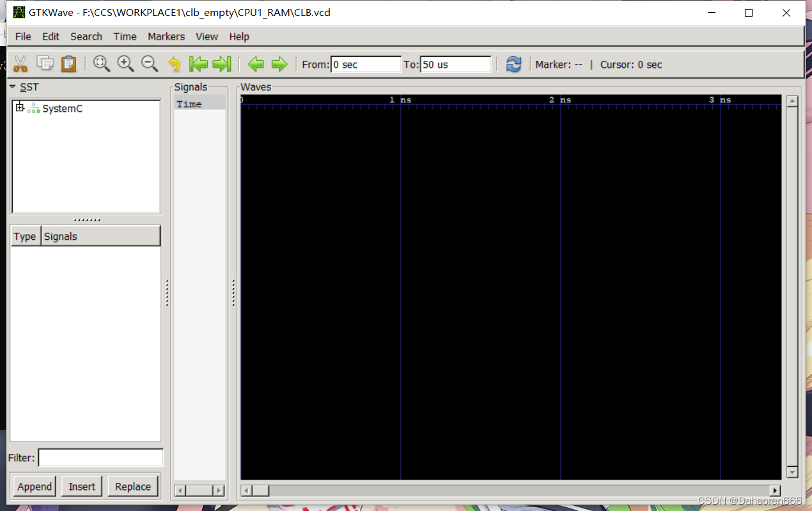
Task: Open the File menu
Action: pyautogui.click(x=23, y=36)
